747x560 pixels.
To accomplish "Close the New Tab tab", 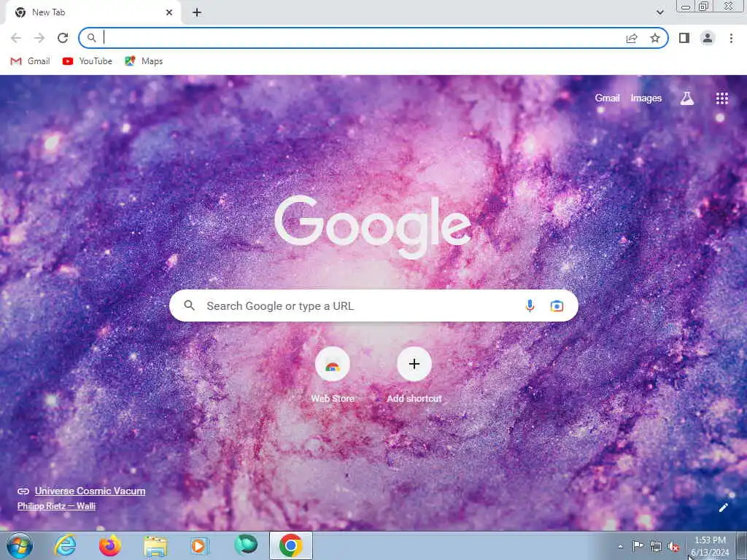I will coord(169,12).
